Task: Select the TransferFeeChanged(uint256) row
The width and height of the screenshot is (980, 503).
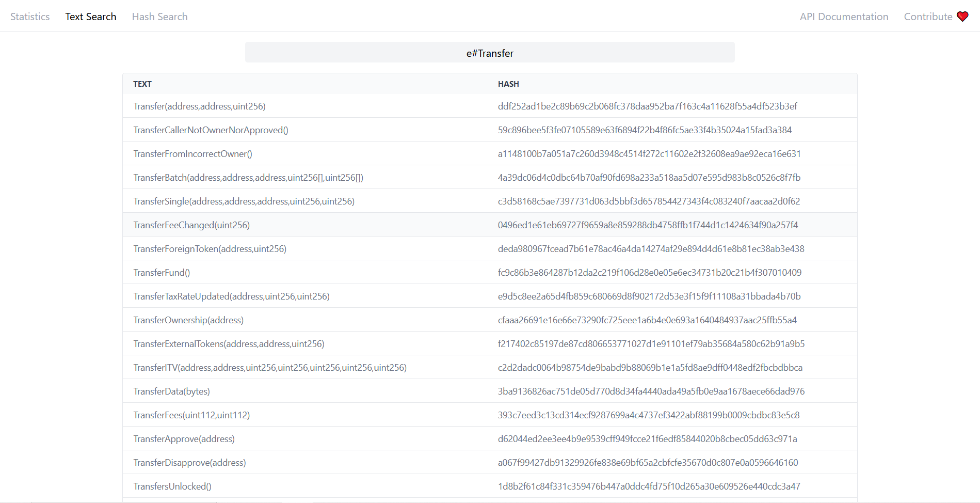Action: tap(191, 225)
